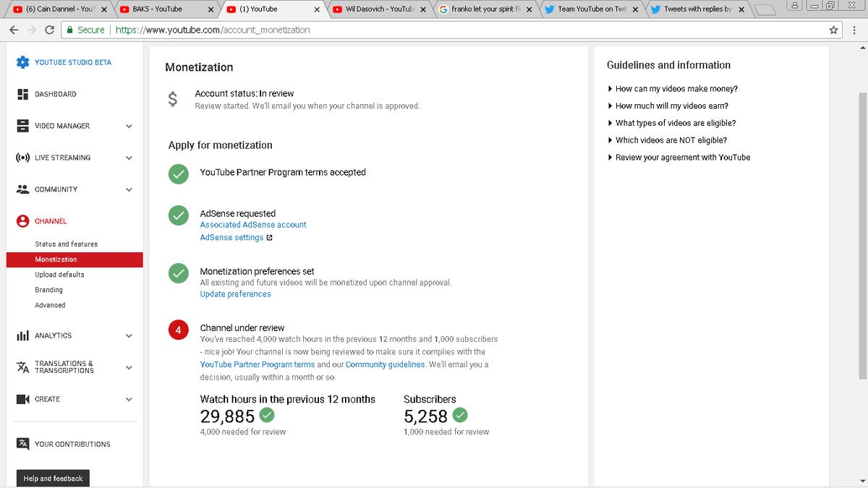
Task: Click the Live Streaming broadcast icon
Action: coord(22,158)
